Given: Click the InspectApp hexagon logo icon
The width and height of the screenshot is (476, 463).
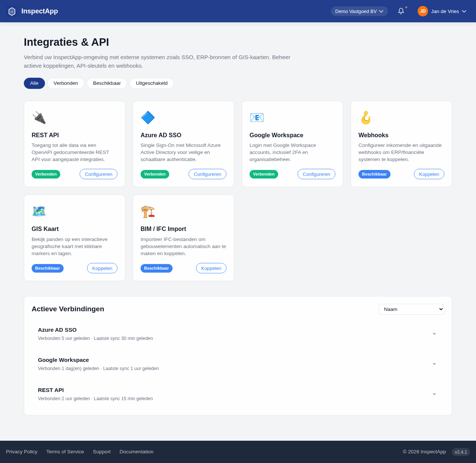Looking at the screenshot, I should coord(12,11).
